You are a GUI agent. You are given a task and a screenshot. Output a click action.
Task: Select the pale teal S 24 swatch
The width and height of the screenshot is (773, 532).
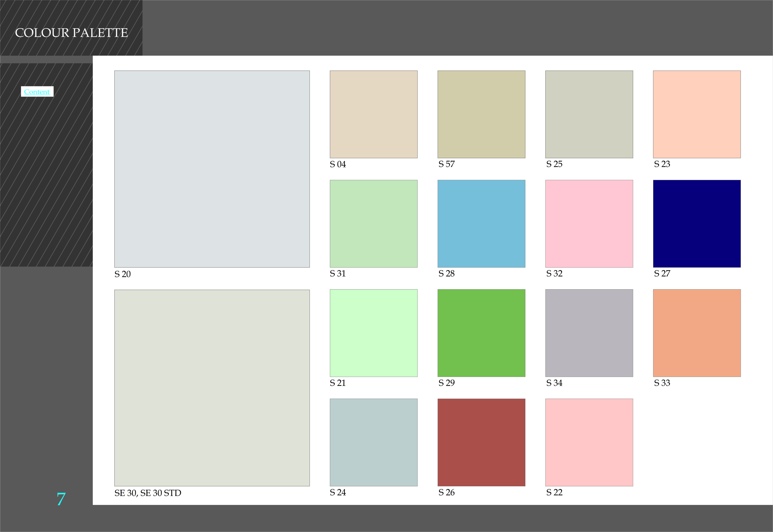coord(373,442)
